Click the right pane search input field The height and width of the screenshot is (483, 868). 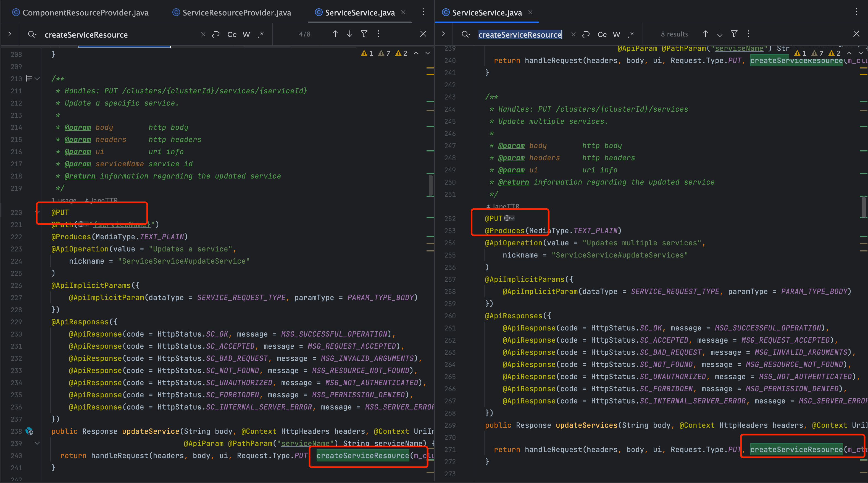coord(520,35)
